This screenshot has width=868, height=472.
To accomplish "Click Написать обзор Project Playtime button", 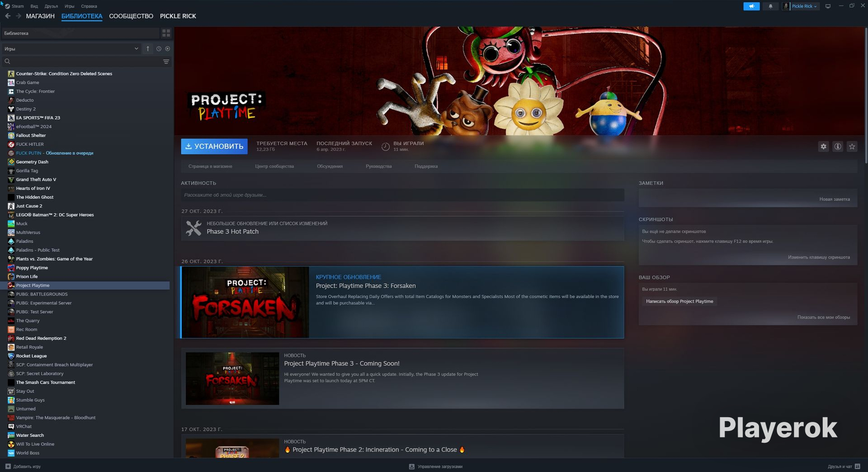I will click(680, 301).
